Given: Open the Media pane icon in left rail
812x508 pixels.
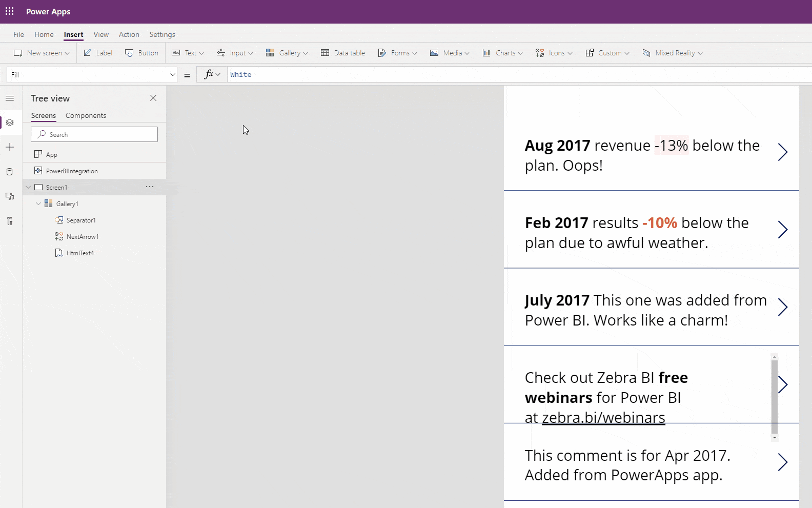Looking at the screenshot, I should coord(10,196).
